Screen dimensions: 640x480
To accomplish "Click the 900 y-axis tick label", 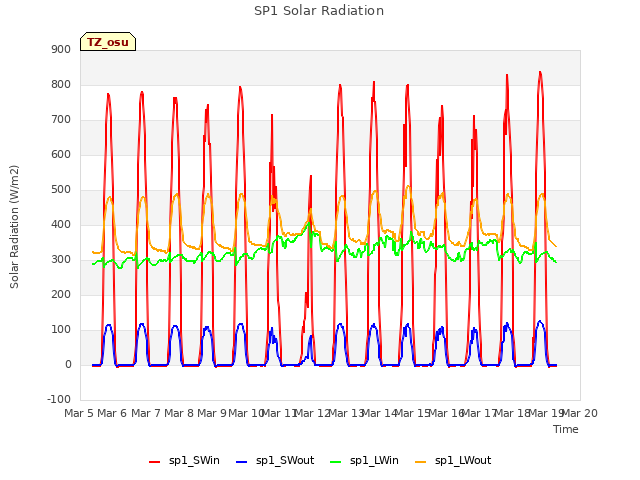I will pos(61,49).
